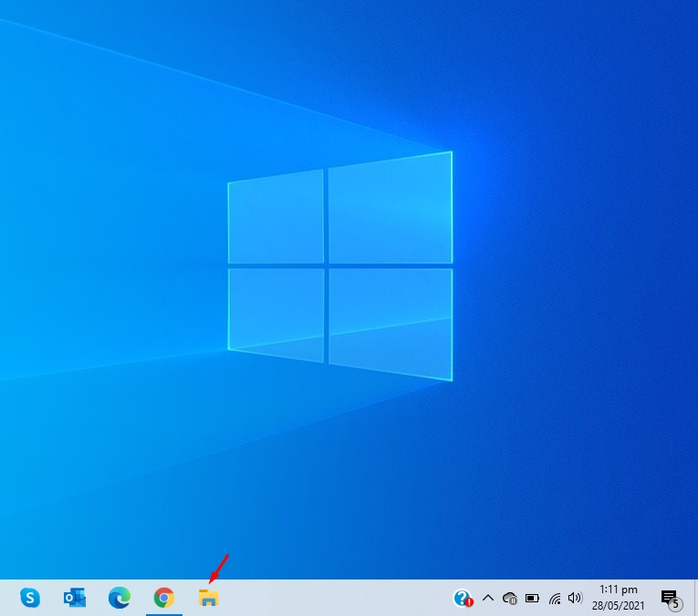Expand hidden system tray icons
Image resolution: width=698 pixels, height=616 pixels.
(488, 598)
